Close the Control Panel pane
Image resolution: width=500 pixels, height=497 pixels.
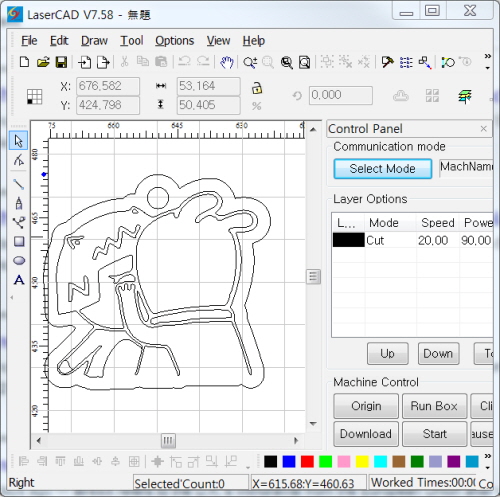tap(484, 129)
